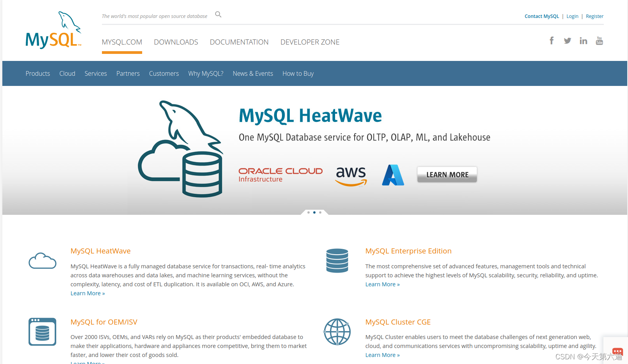
Task: Open the Cloud menu item
Action: tap(67, 73)
